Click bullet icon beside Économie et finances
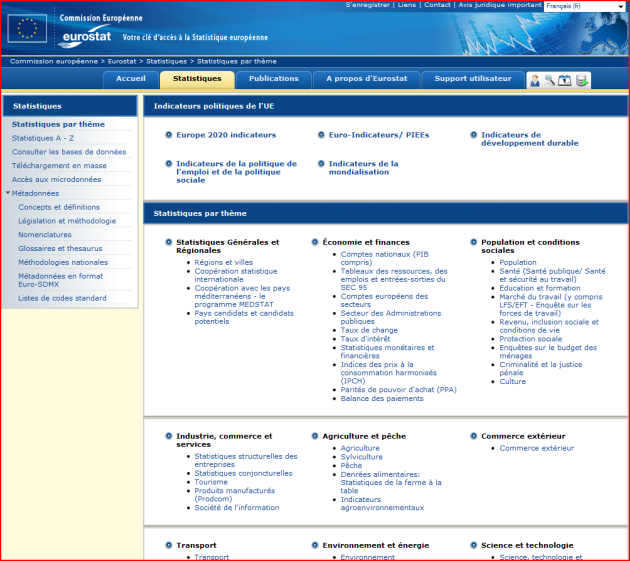Screen dimensions: 630x561 tap(315, 242)
